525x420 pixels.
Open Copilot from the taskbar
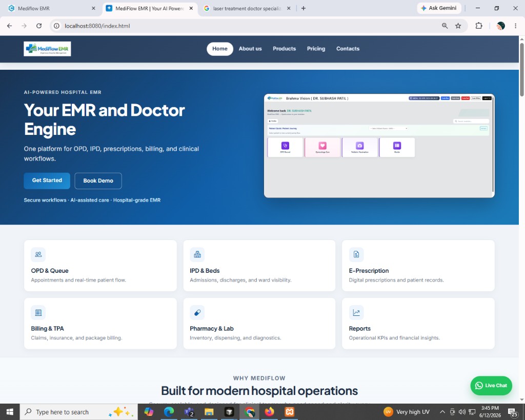coord(149,412)
